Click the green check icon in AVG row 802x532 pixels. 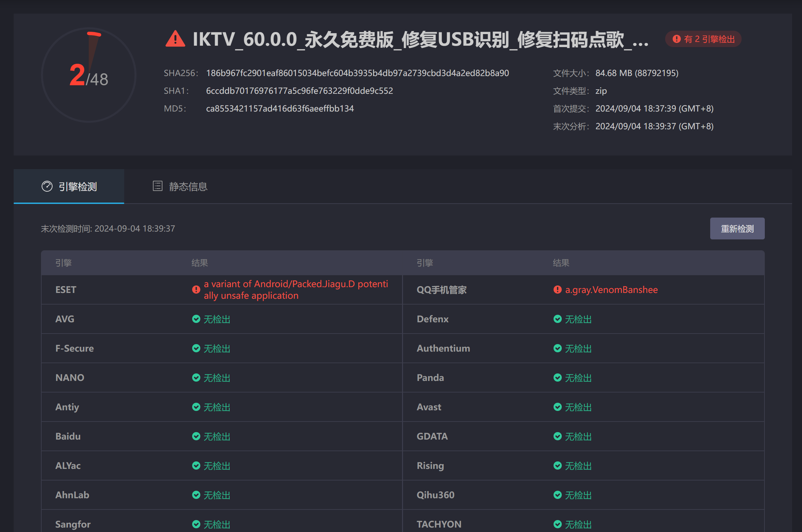tap(196, 319)
